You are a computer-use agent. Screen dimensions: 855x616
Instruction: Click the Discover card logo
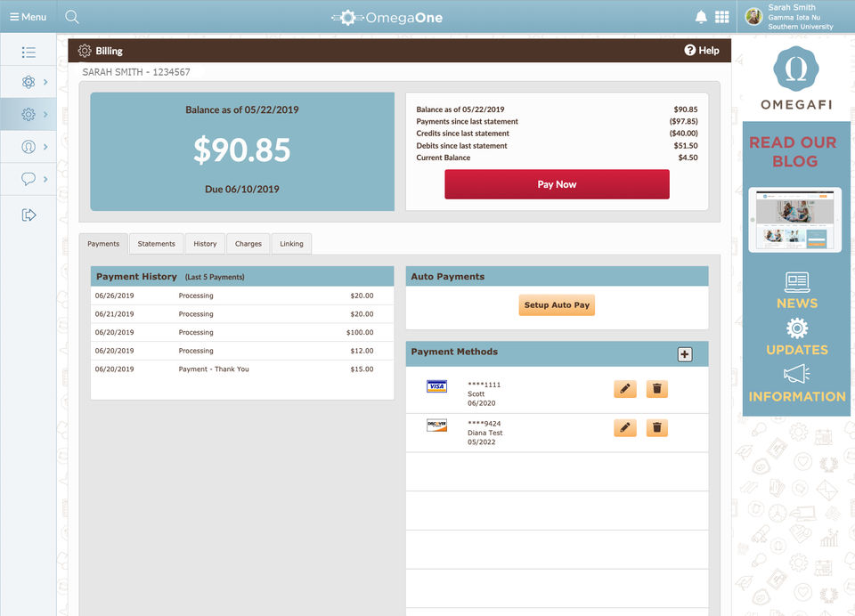pos(436,426)
